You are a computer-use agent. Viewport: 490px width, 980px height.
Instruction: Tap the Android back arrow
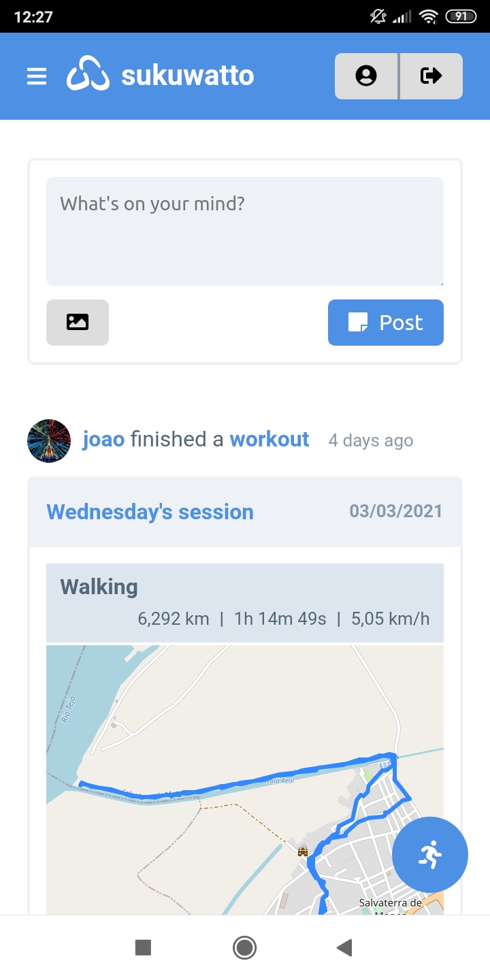pyautogui.click(x=344, y=947)
